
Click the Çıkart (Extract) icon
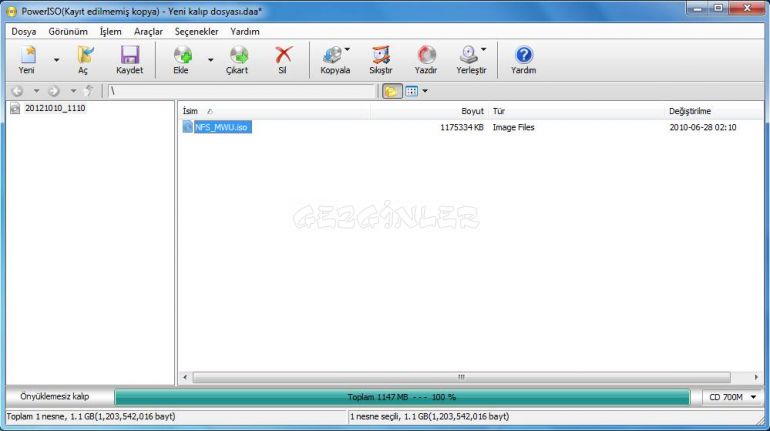[237, 56]
